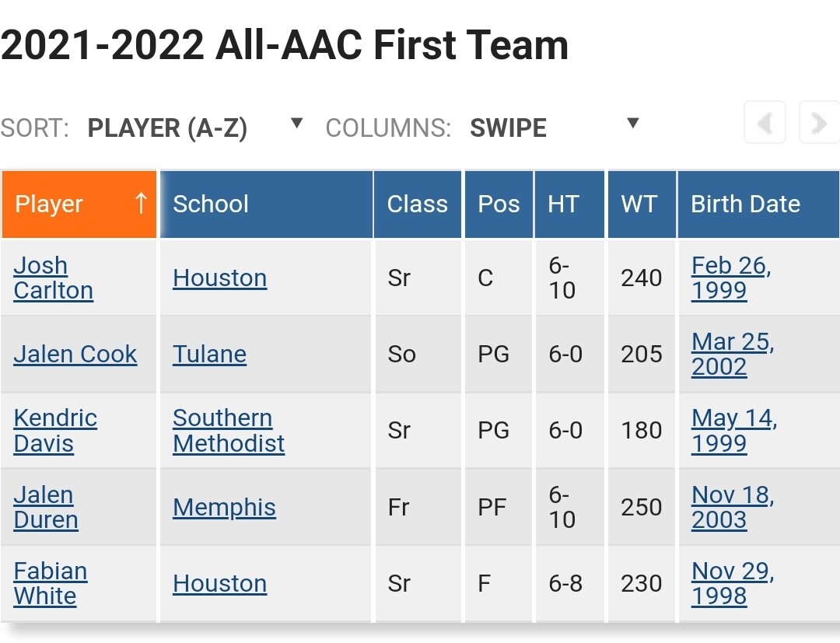Open Fabian White player page

[x=51, y=584]
